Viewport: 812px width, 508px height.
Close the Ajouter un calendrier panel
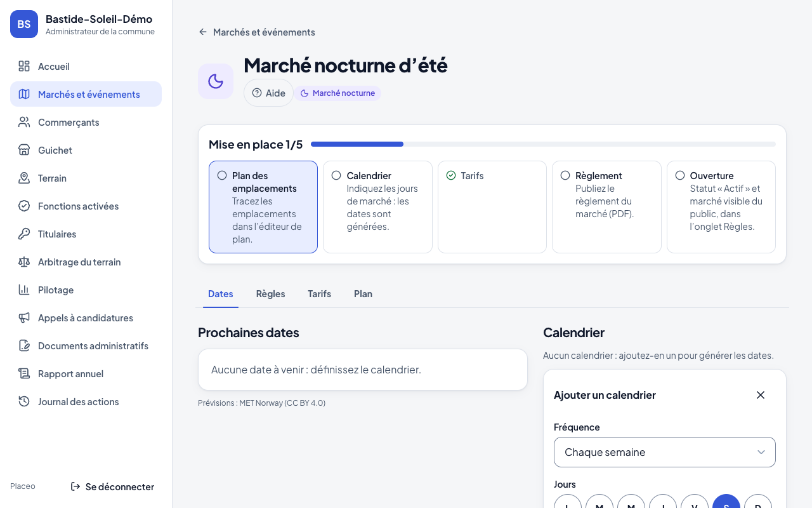point(761,395)
